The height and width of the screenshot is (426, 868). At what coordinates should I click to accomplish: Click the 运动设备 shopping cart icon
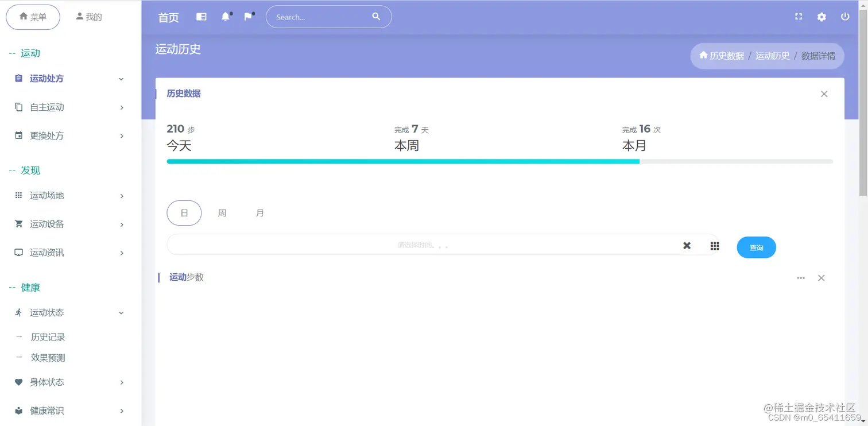point(18,224)
